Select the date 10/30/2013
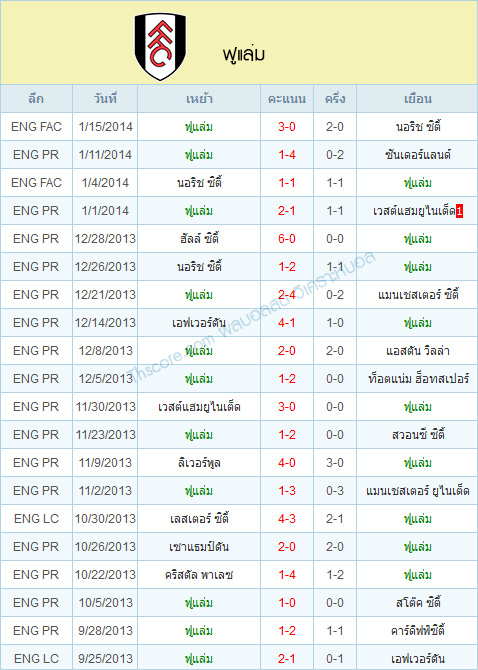478x670 pixels. [x=105, y=519]
